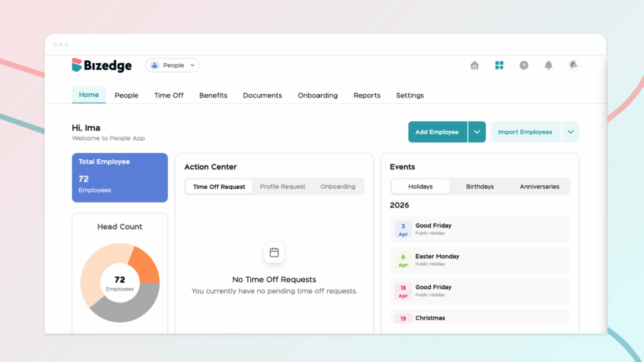644x362 pixels.
Task: Click the Bizedge logo
Action: 102,65
